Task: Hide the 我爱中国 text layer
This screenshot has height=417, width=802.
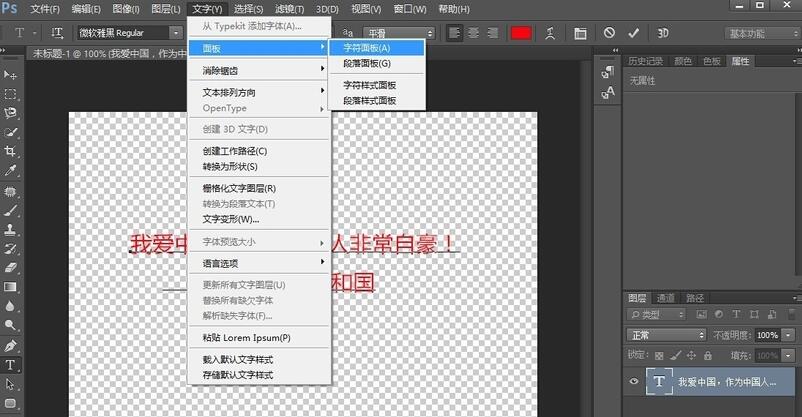Action: click(634, 381)
